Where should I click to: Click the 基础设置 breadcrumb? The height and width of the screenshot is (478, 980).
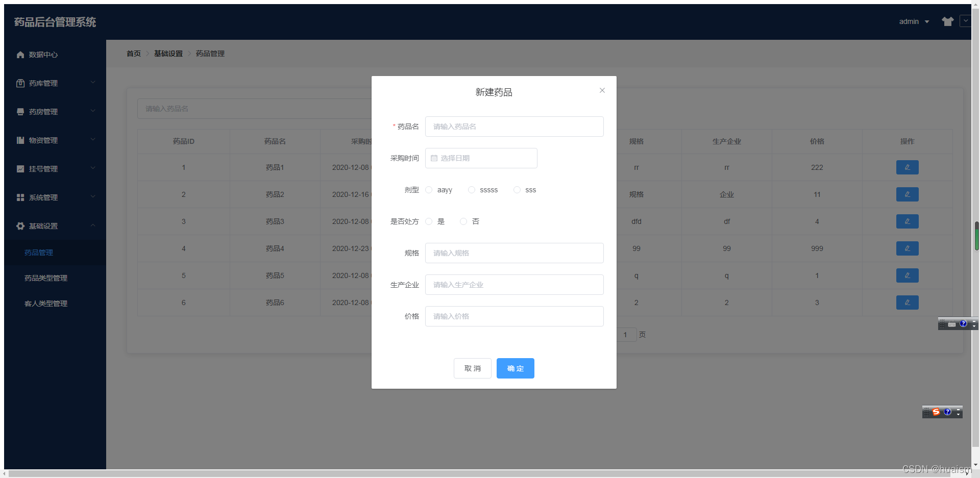coord(168,54)
